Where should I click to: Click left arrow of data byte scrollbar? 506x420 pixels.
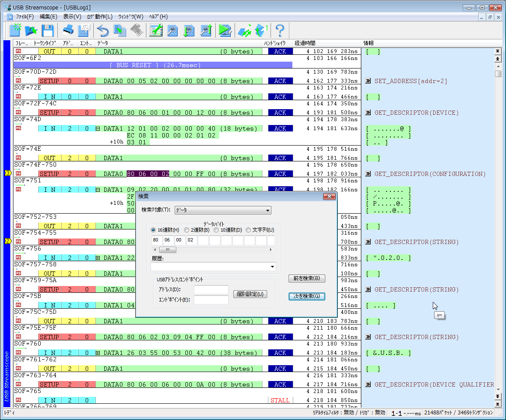pyautogui.click(x=155, y=250)
